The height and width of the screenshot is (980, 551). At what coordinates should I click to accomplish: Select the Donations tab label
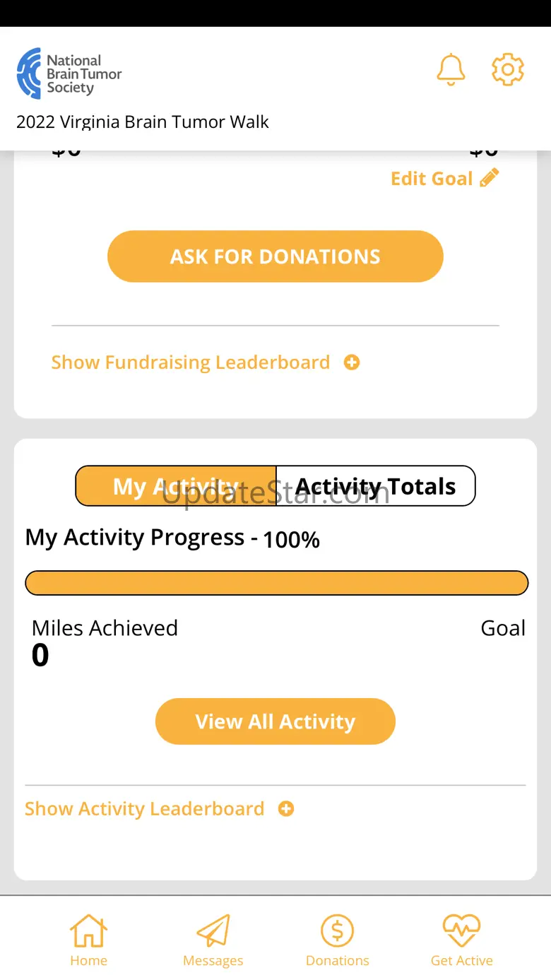coord(338,961)
